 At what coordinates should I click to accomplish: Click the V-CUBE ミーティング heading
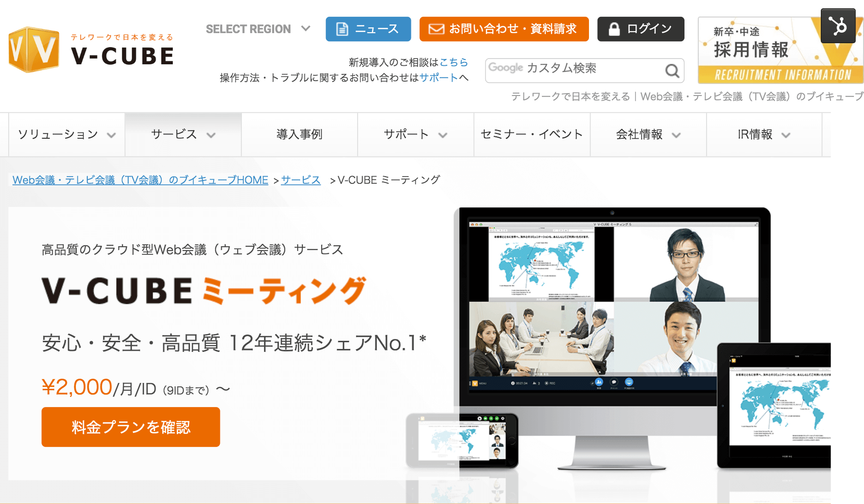204,291
